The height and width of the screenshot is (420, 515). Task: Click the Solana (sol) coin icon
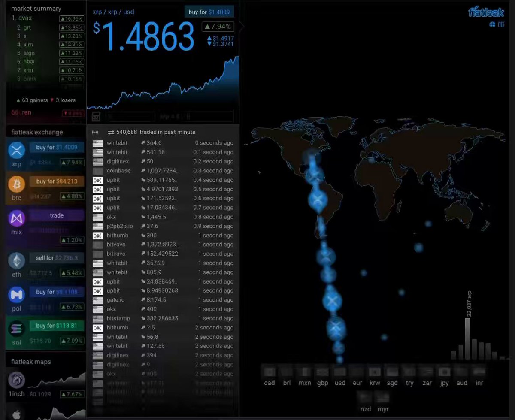(x=17, y=329)
